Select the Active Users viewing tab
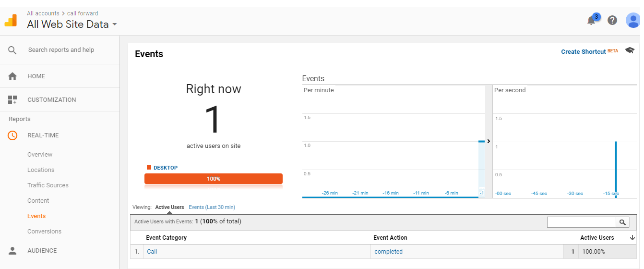This screenshot has width=644, height=269. [169, 207]
